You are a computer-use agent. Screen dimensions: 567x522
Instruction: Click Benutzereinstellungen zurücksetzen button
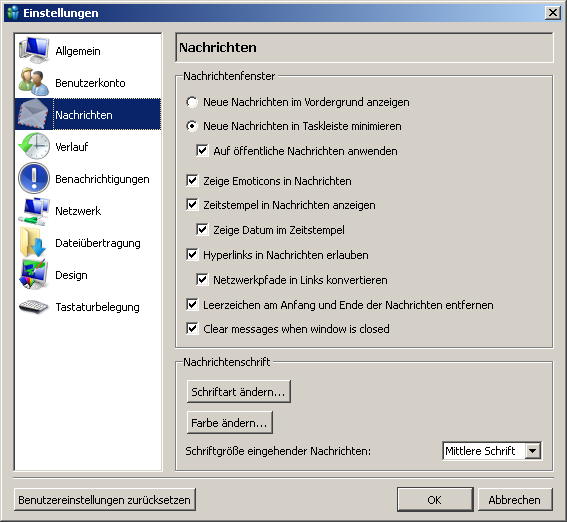click(105, 500)
